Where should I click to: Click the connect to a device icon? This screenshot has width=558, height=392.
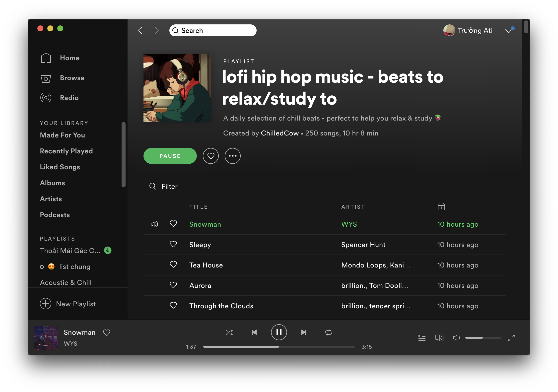click(439, 338)
